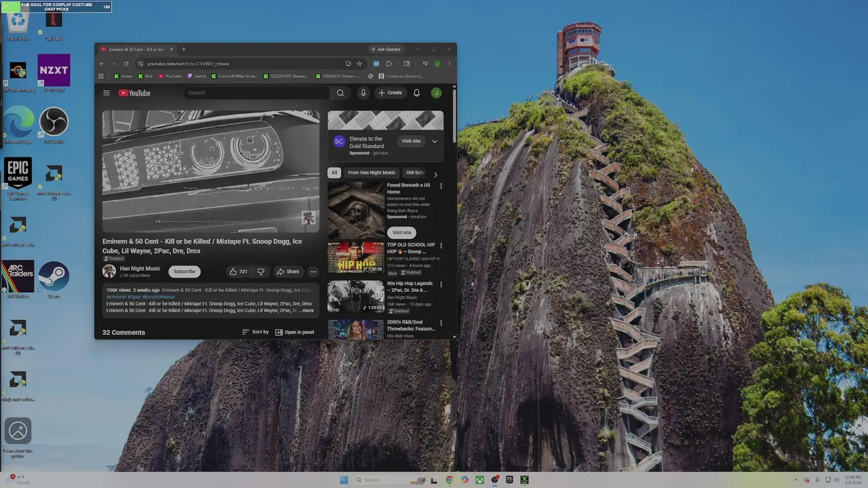
Task: Open Home bookmark in bookmarks bar
Action: tap(123, 76)
